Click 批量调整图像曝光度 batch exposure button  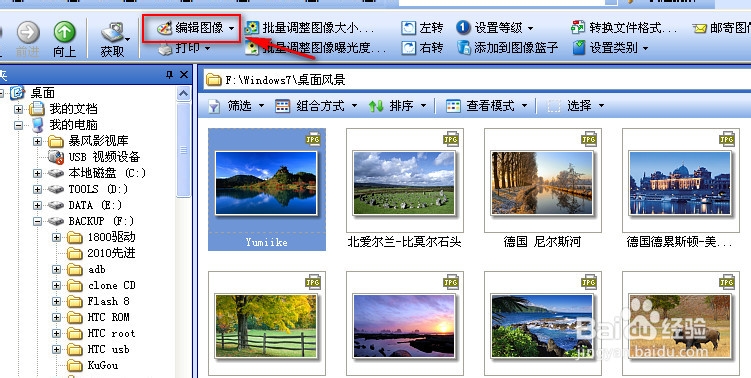(315, 47)
